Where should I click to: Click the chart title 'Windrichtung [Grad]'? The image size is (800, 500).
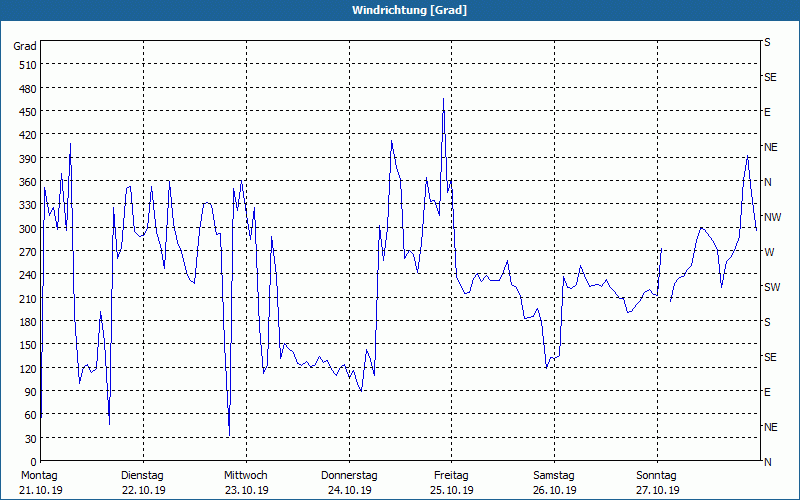(x=409, y=10)
